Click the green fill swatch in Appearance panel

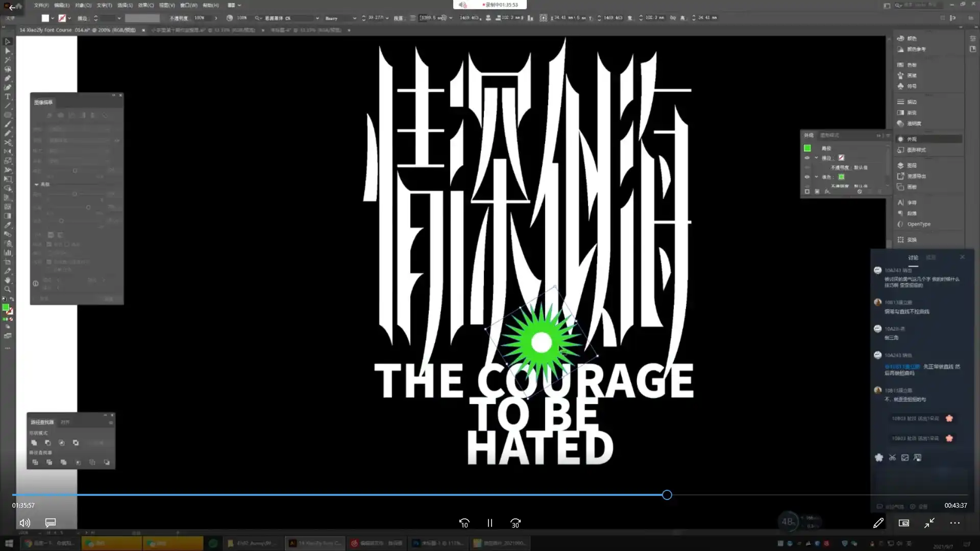coord(841,177)
